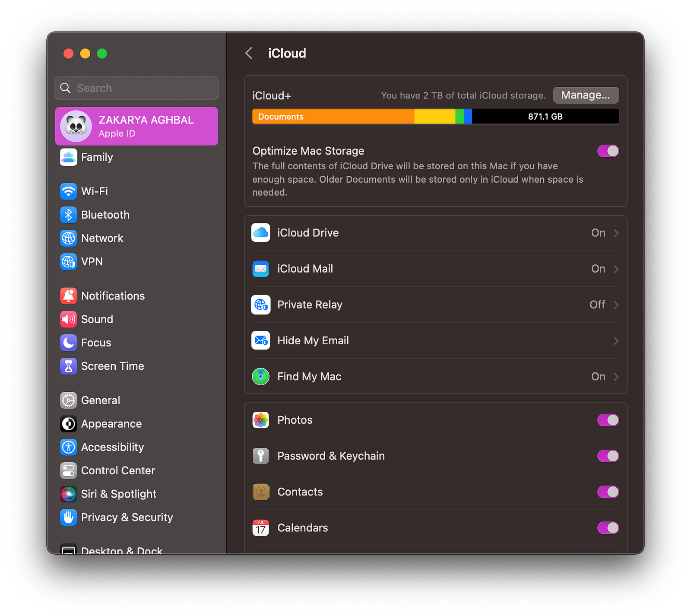
Task: Switch to Accessibility settings
Action: pyautogui.click(x=136, y=447)
